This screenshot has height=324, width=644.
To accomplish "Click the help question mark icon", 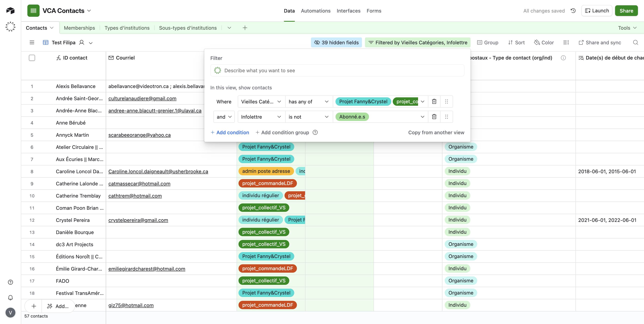I will 10,282.
